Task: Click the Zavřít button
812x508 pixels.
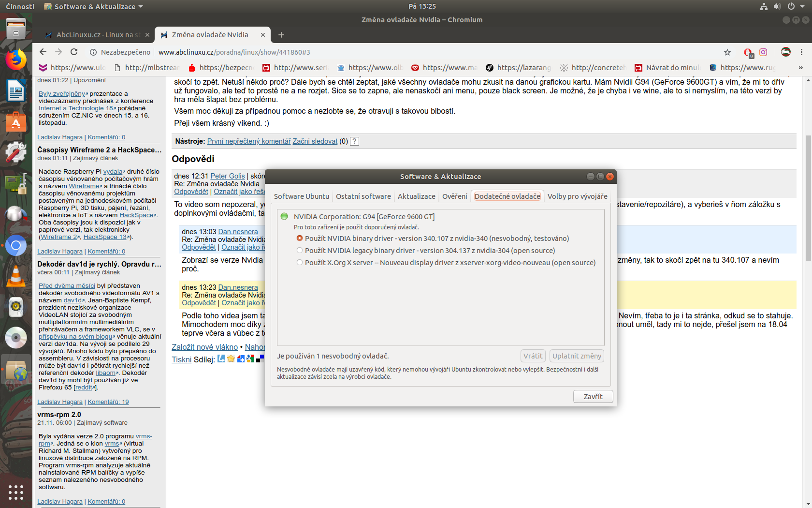Action: click(x=593, y=397)
